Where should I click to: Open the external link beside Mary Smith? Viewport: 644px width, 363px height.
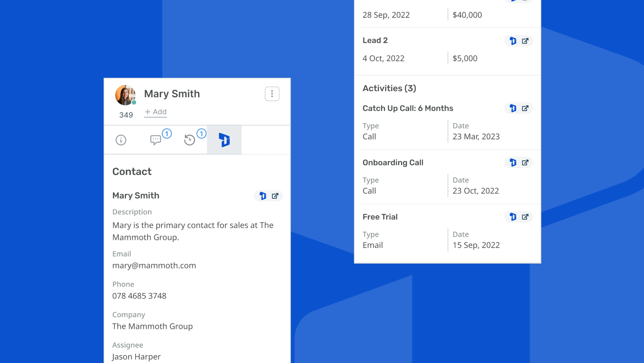point(275,195)
